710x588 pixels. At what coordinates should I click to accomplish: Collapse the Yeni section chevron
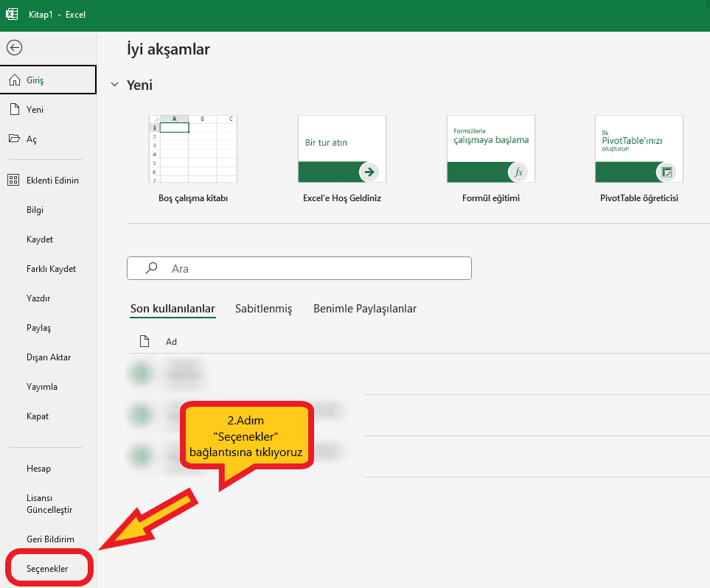point(114,85)
